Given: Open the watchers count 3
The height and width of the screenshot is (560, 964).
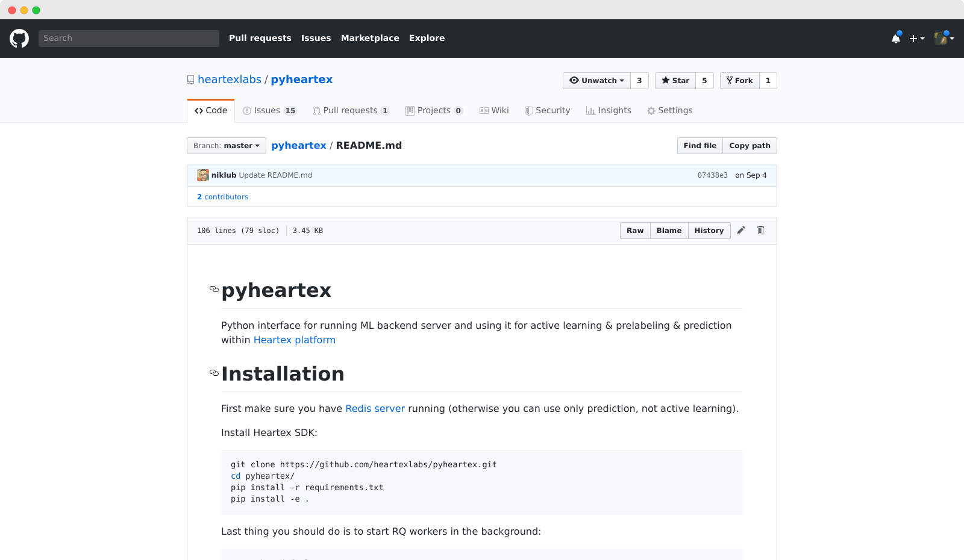Looking at the screenshot, I should click(x=639, y=81).
